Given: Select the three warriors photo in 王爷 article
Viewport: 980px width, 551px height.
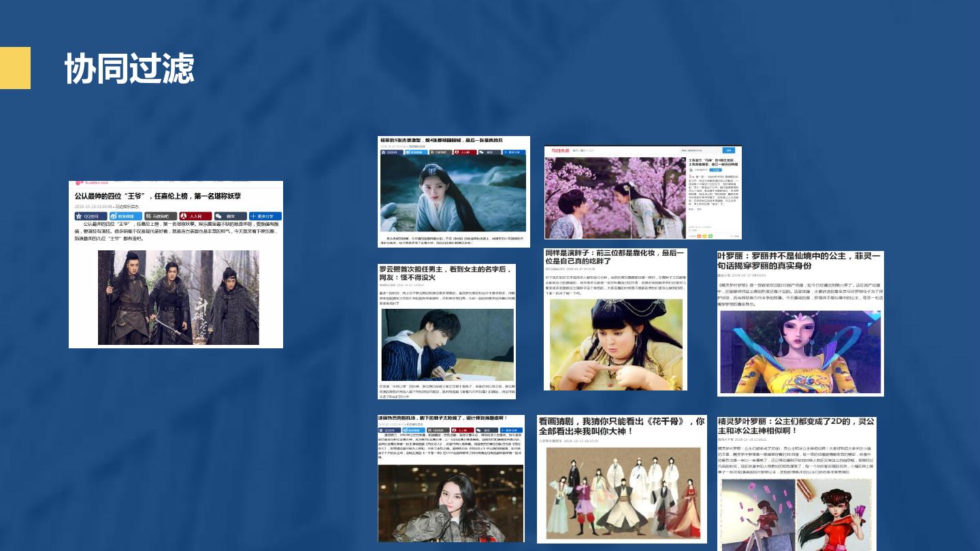Looking at the screenshot, I should pyautogui.click(x=178, y=297).
